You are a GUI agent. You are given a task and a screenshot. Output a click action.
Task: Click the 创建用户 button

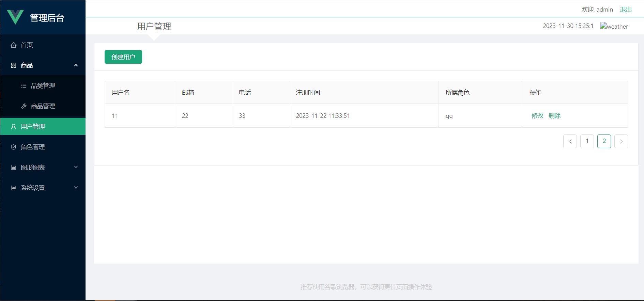pos(123,57)
